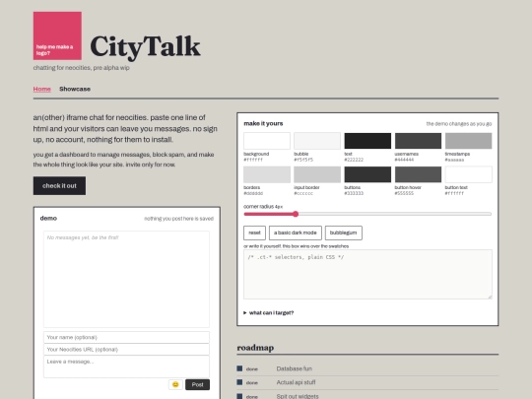
Task: Go to the Home nav link
Action: point(41,89)
